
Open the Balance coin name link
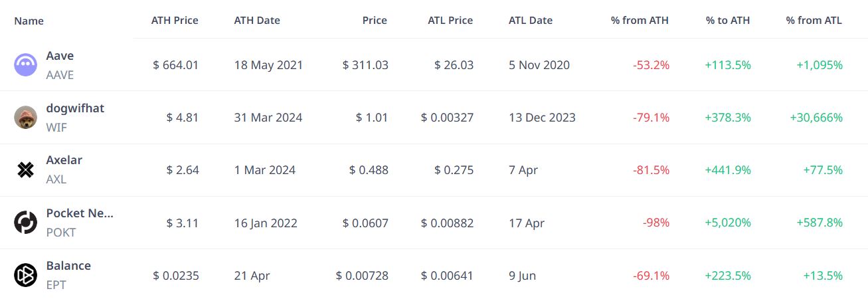coord(68,266)
